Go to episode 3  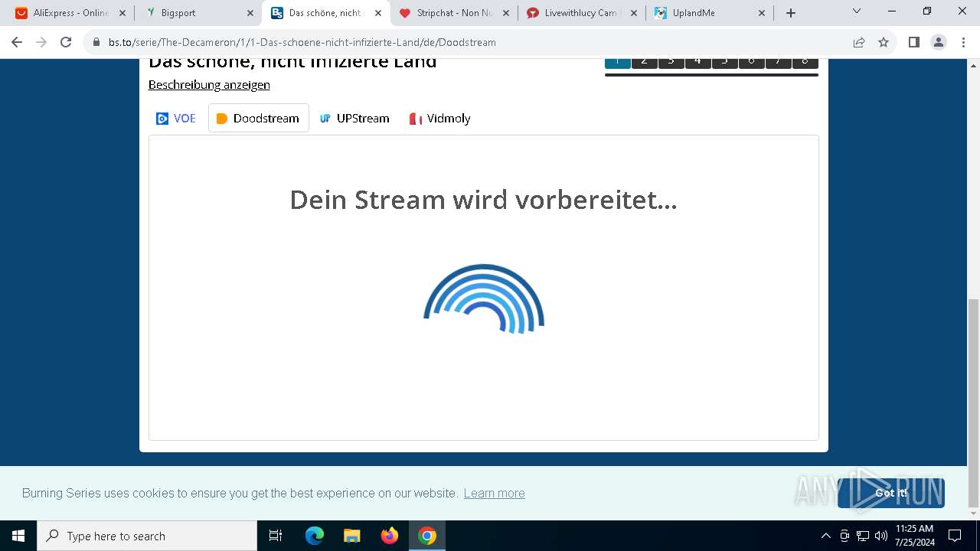[x=671, y=63]
